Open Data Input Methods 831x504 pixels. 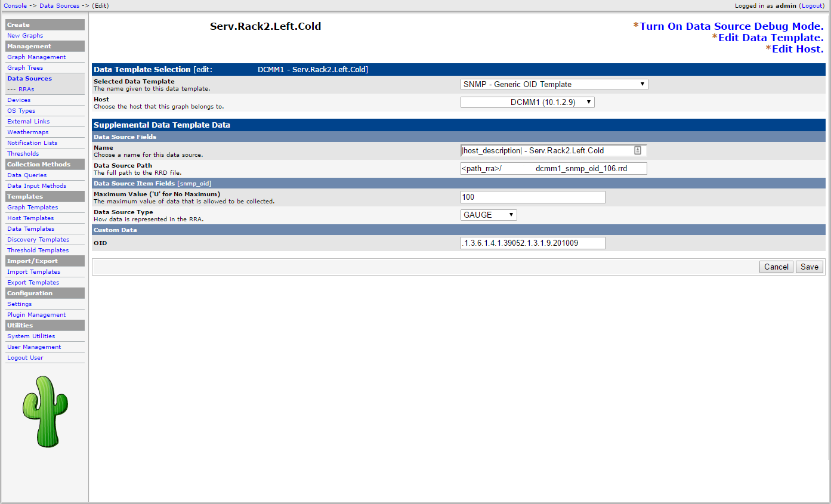pos(36,186)
